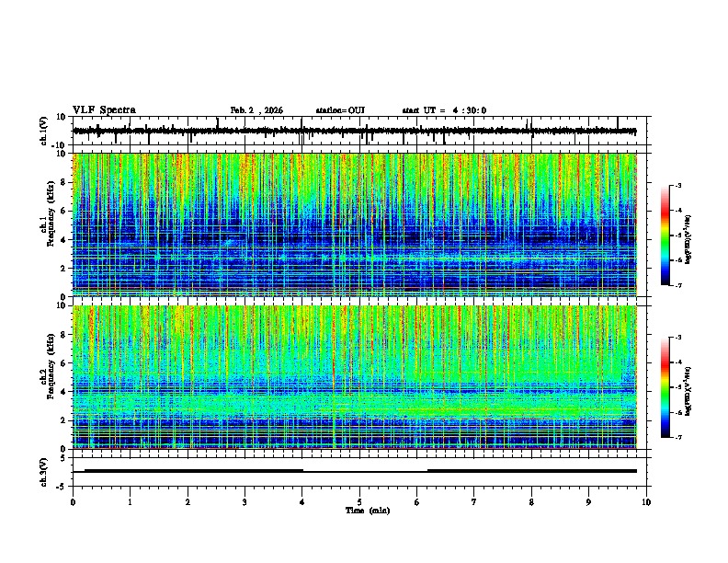Select the ch.1 "Frequency (kHz)" axis label
The width and height of the screenshot is (728, 563).
pyautogui.click(x=51, y=214)
